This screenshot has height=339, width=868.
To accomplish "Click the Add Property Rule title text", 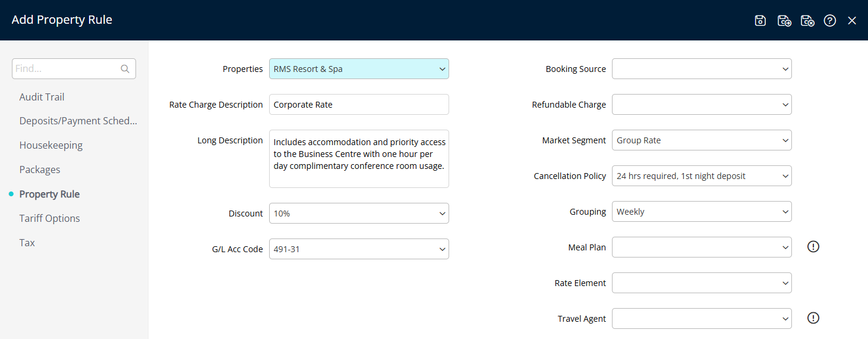I will point(62,20).
